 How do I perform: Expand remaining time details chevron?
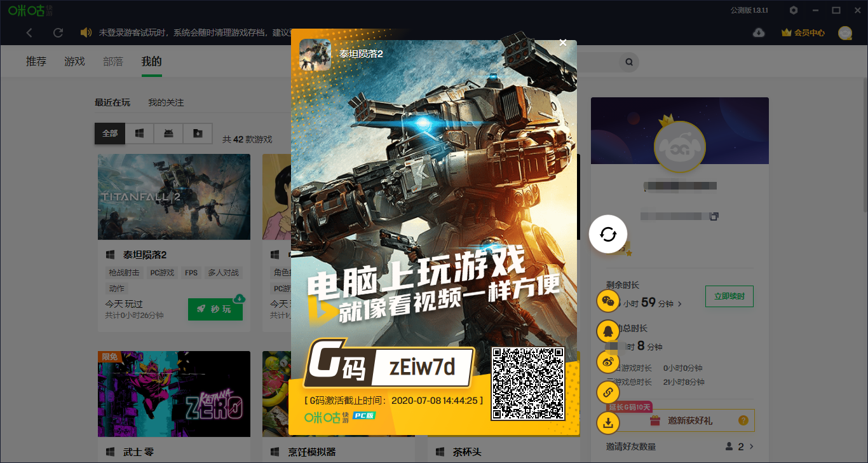[680, 304]
